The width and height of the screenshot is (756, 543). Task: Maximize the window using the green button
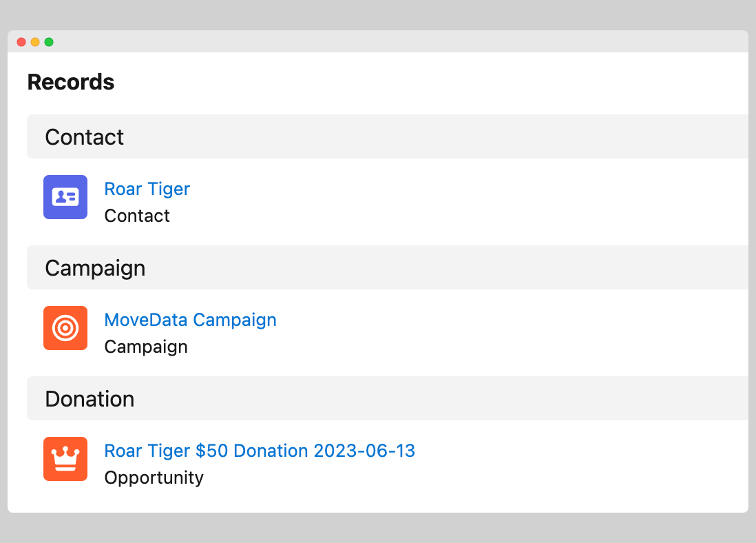coord(49,42)
